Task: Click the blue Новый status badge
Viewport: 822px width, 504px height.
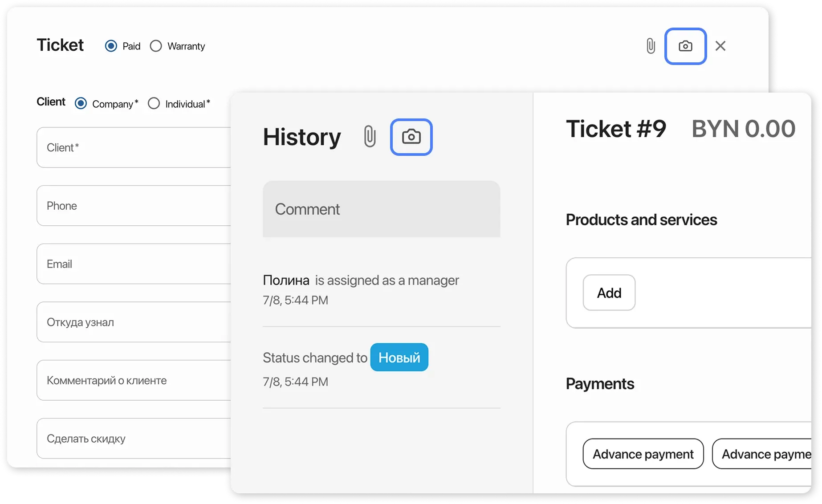Action: click(x=399, y=357)
